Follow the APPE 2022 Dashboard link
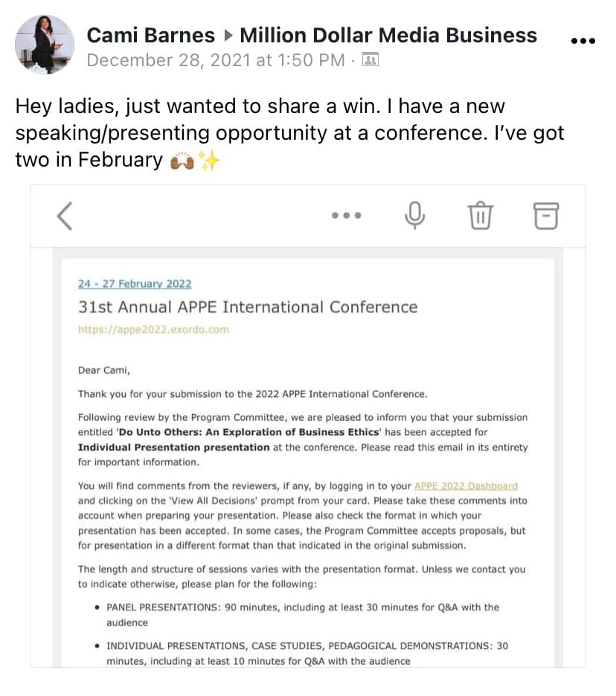Viewport: 616px width, 696px height. coord(466,486)
